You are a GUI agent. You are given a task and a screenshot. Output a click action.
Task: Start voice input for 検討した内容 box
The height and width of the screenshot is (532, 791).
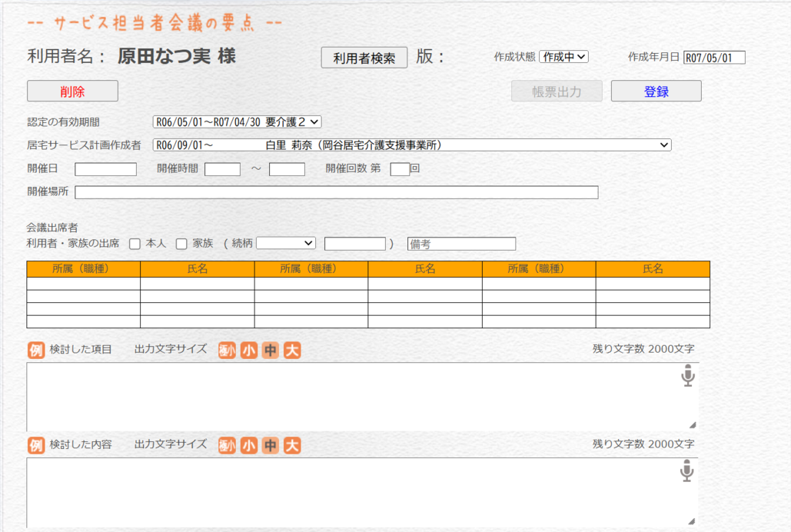coord(687,471)
